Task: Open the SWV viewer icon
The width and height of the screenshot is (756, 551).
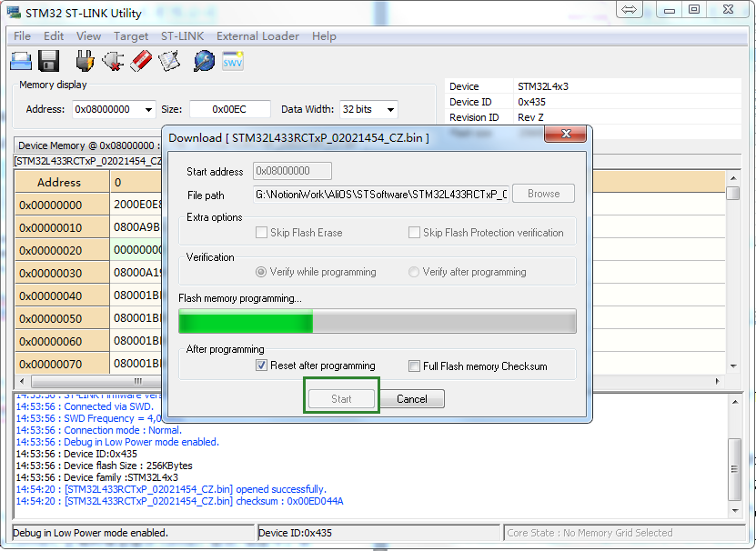Action: coord(232,61)
